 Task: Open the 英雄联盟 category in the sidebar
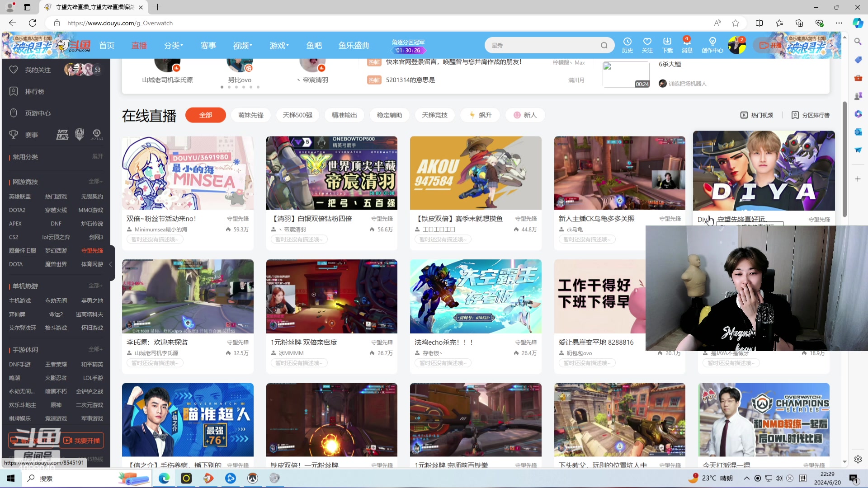(x=20, y=196)
